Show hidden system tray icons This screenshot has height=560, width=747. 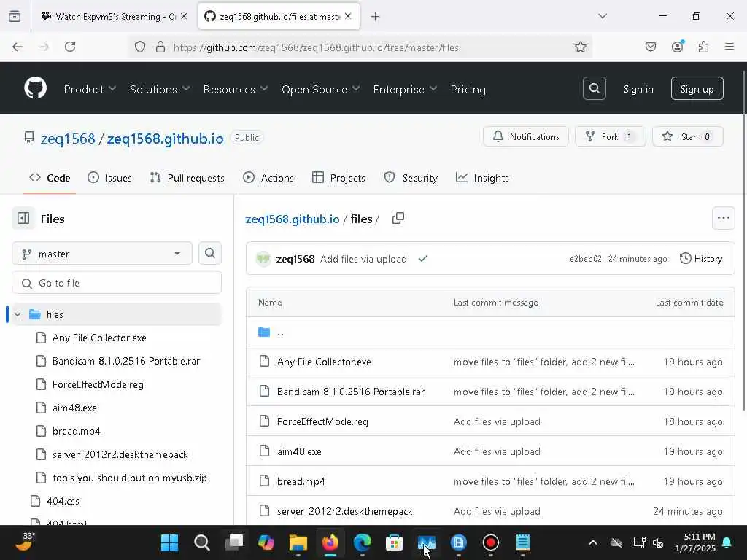pyautogui.click(x=593, y=542)
